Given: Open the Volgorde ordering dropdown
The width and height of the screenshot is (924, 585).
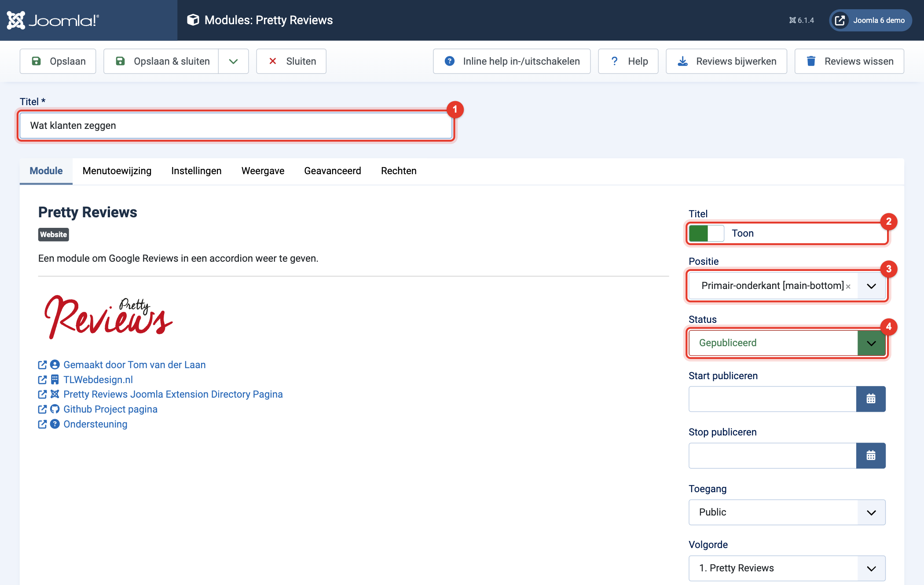Looking at the screenshot, I should coord(787,568).
